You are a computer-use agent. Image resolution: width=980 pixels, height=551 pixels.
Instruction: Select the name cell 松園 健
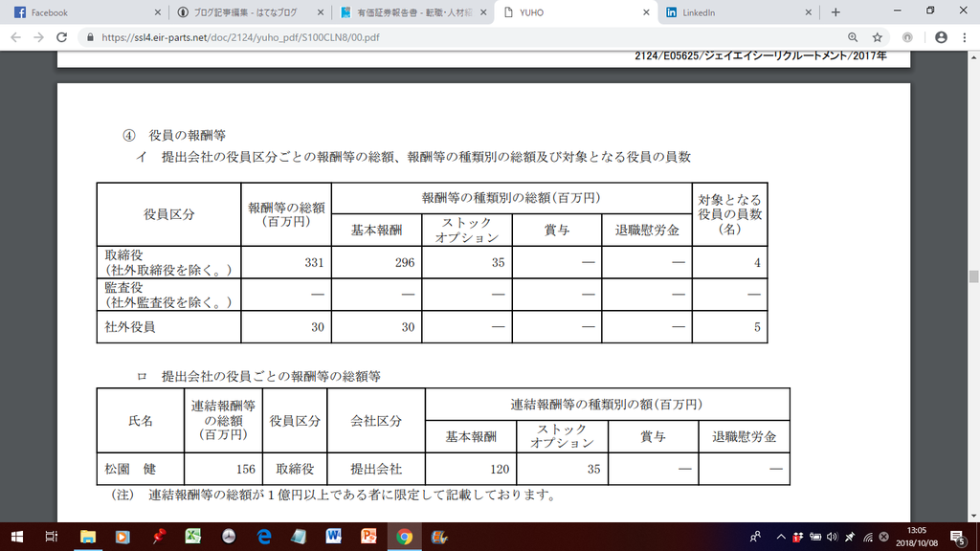click(130, 469)
